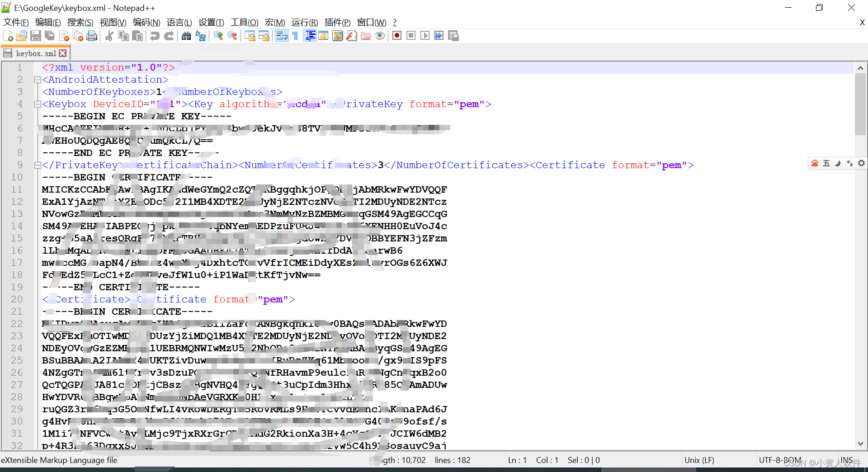The image size is (868, 472).
Task: Open the Find dialog via toolbar icon
Action: coord(185,36)
